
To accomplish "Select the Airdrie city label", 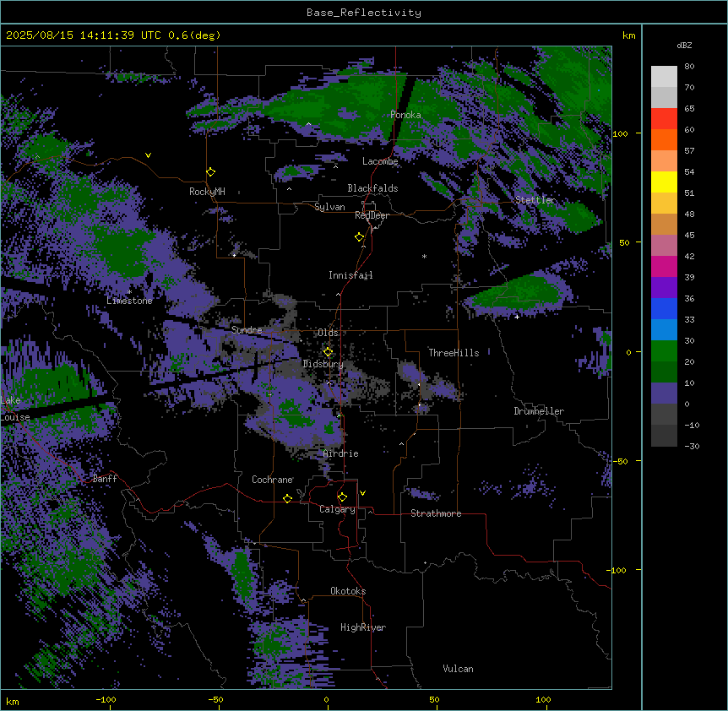I will 341,453.
